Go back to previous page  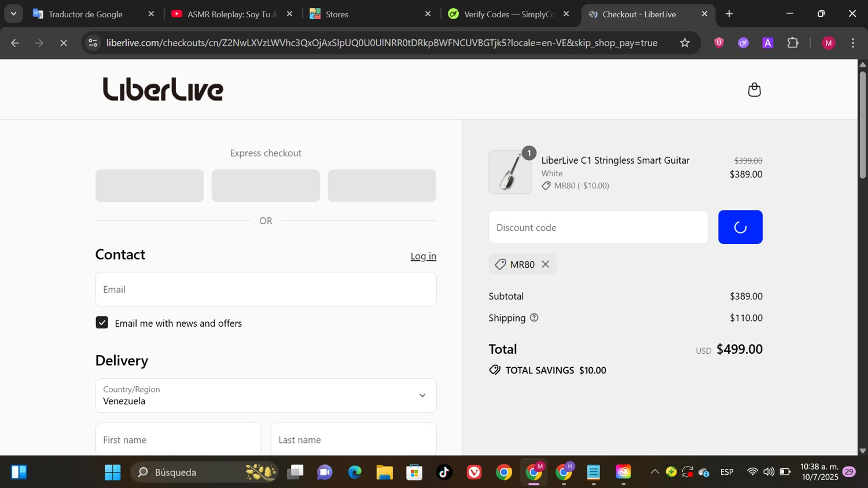(x=15, y=43)
